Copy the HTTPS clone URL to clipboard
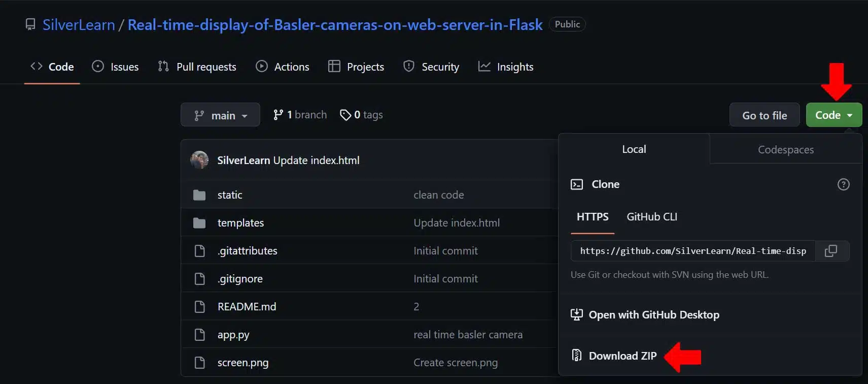This screenshot has height=384, width=868. click(831, 251)
